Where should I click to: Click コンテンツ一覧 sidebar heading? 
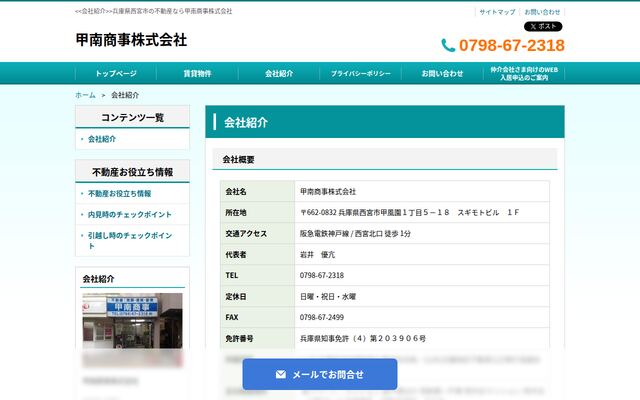[132, 118]
